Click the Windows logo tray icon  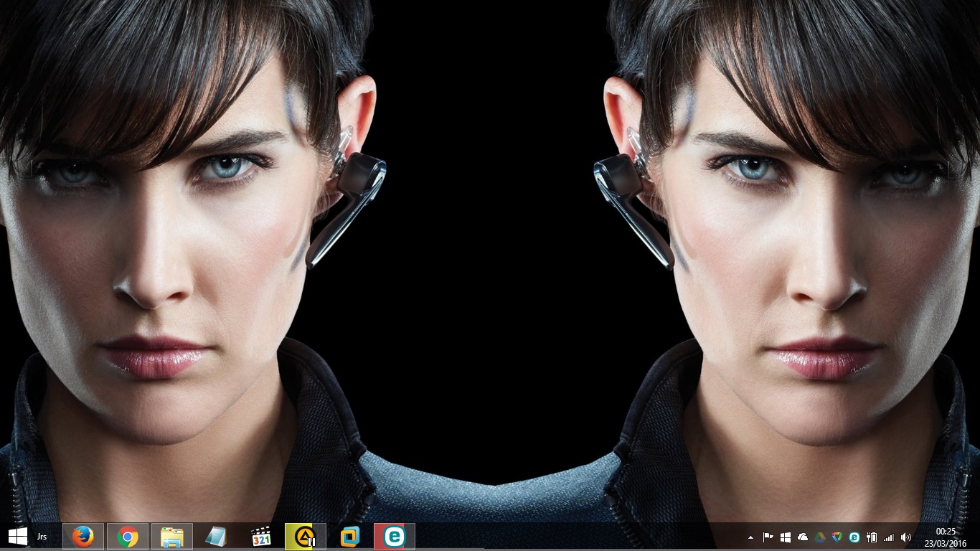tap(786, 537)
